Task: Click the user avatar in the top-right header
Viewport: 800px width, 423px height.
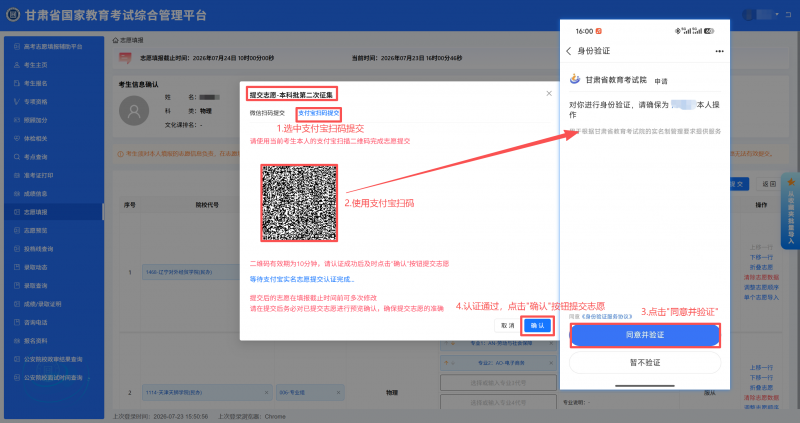Action: click(749, 15)
